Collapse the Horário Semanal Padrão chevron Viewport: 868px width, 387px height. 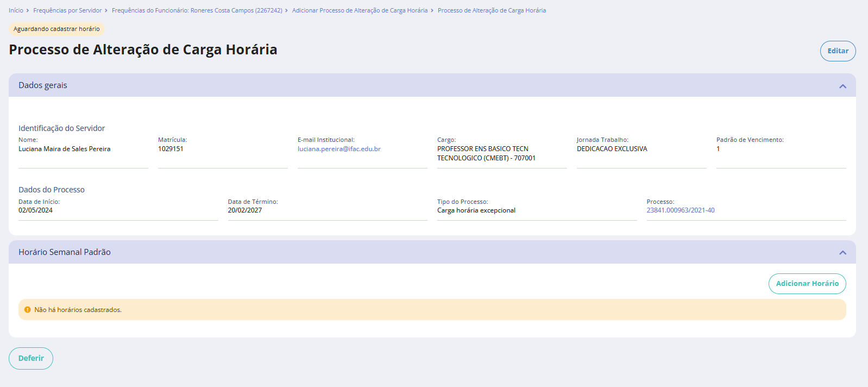(842, 253)
